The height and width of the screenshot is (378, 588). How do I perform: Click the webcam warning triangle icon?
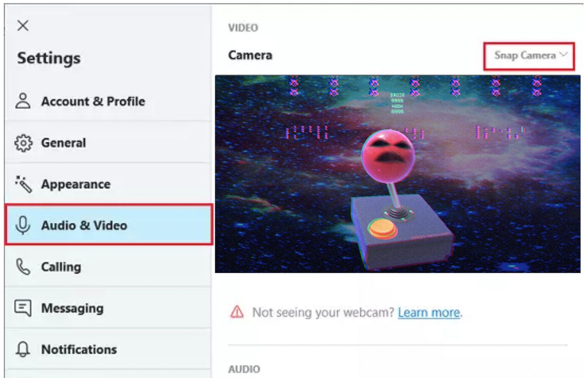click(x=237, y=312)
